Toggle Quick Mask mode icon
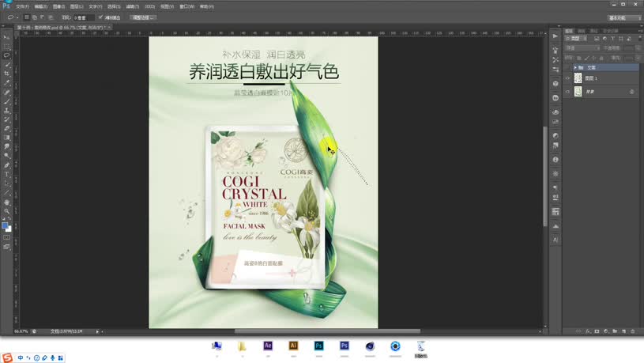This screenshot has width=644, height=363. click(x=6, y=237)
